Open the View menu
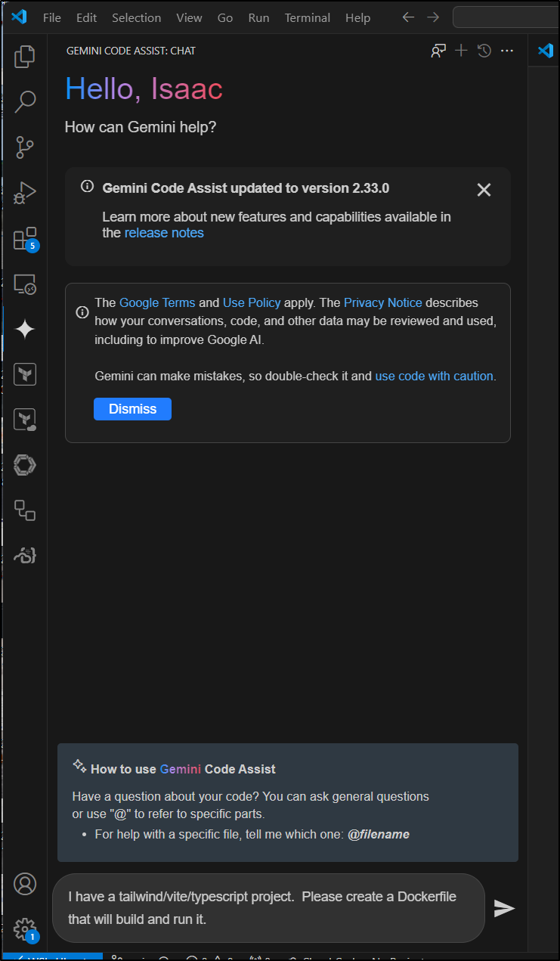 point(189,17)
